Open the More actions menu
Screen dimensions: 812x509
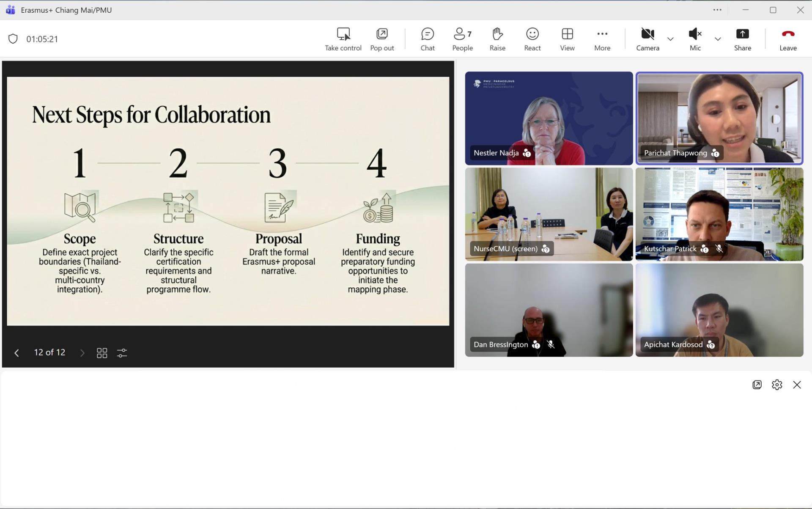[602, 39]
